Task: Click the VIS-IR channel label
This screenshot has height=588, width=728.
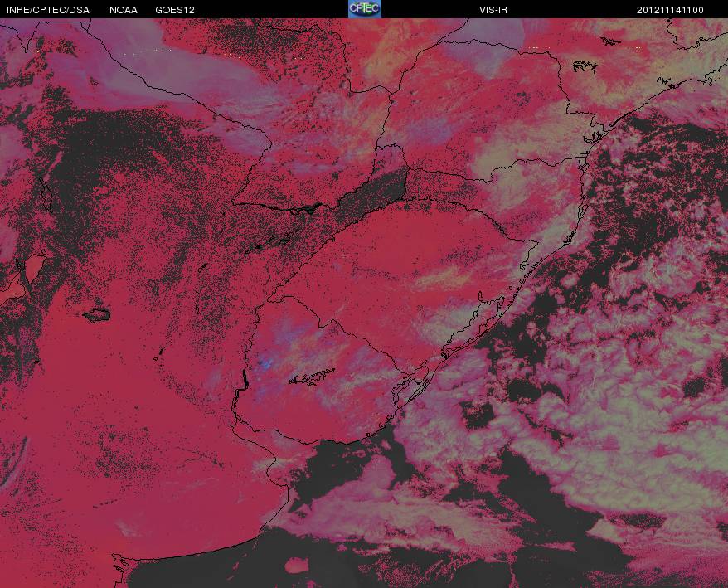Action: 493,10
